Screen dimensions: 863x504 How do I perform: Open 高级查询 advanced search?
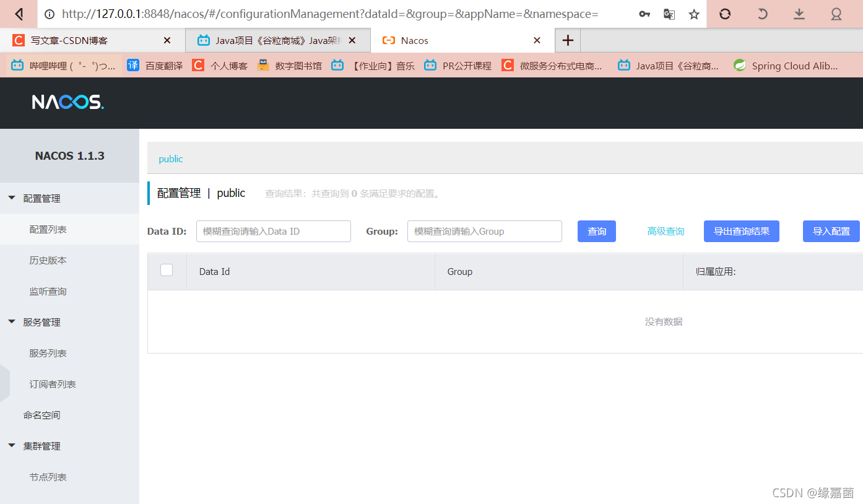pos(666,231)
